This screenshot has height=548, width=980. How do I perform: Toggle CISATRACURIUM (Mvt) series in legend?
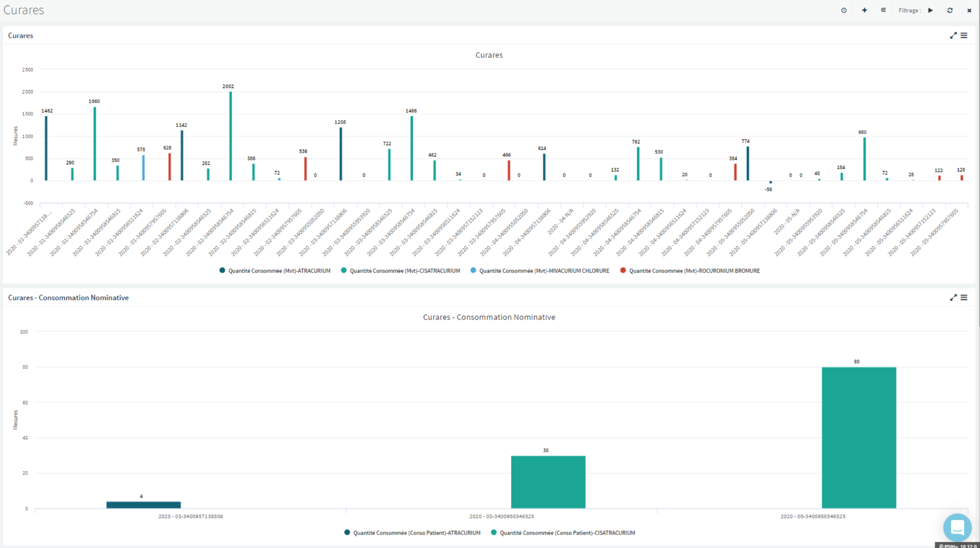(404, 271)
